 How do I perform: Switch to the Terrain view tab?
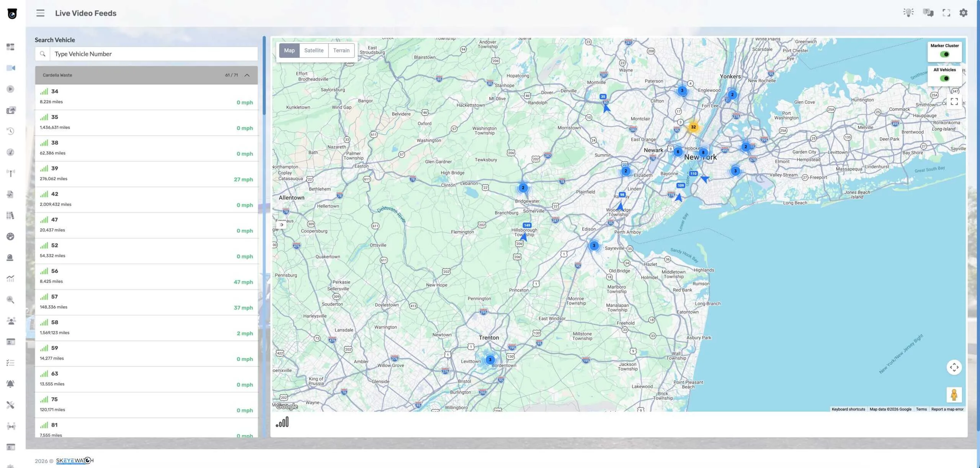point(341,50)
